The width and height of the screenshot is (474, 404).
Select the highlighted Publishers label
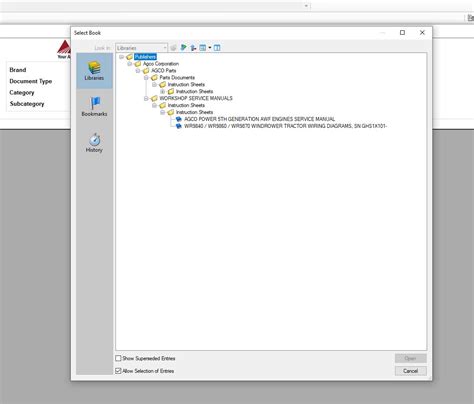tap(145, 57)
